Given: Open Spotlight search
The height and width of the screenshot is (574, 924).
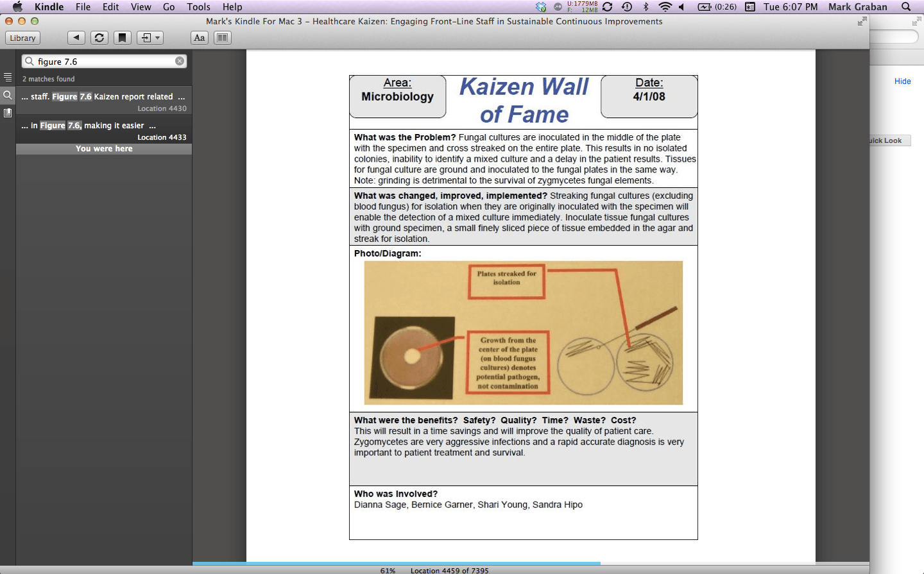Looking at the screenshot, I should tap(906, 7).
